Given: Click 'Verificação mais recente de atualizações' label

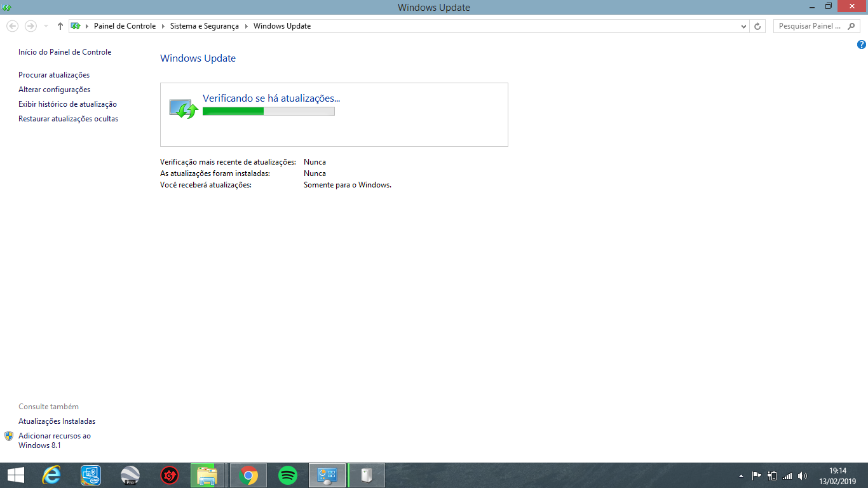Looking at the screenshot, I should point(228,162).
